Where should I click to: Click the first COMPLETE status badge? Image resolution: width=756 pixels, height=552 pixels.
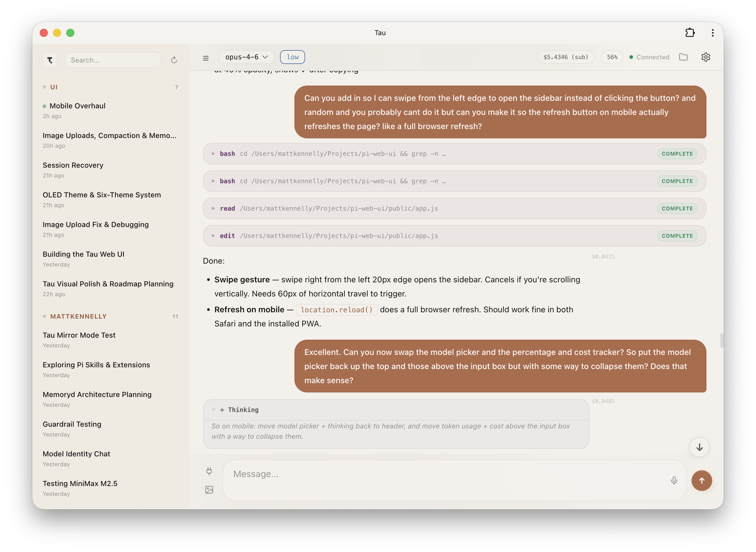(677, 154)
